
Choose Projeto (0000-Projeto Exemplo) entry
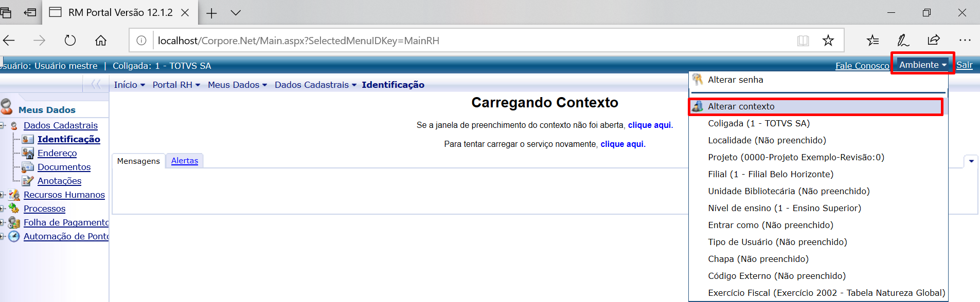tap(818, 157)
